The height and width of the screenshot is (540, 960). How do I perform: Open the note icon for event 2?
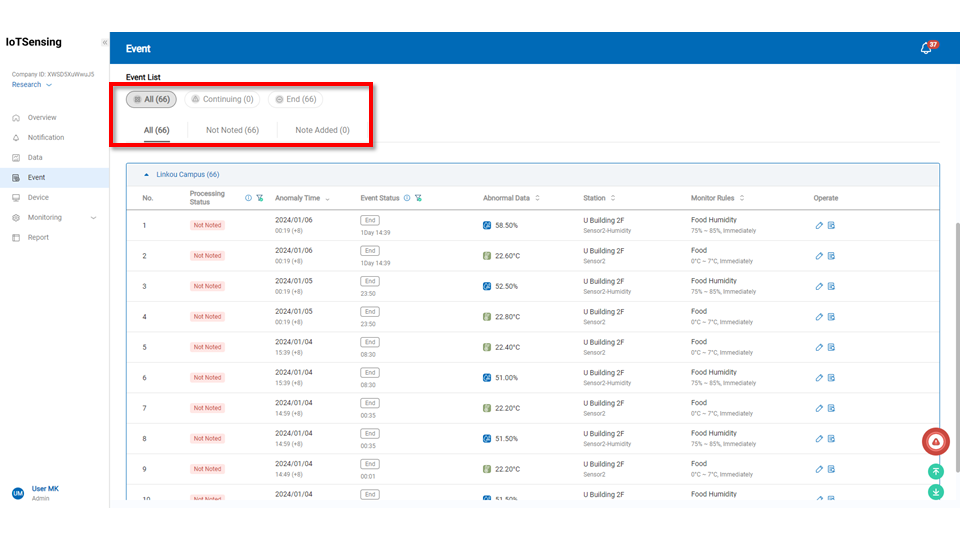pos(832,256)
